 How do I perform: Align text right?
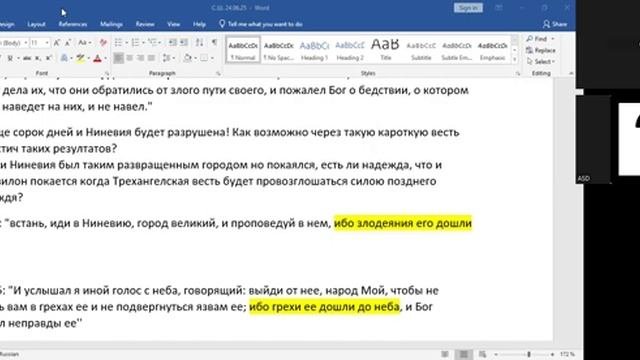(140, 58)
